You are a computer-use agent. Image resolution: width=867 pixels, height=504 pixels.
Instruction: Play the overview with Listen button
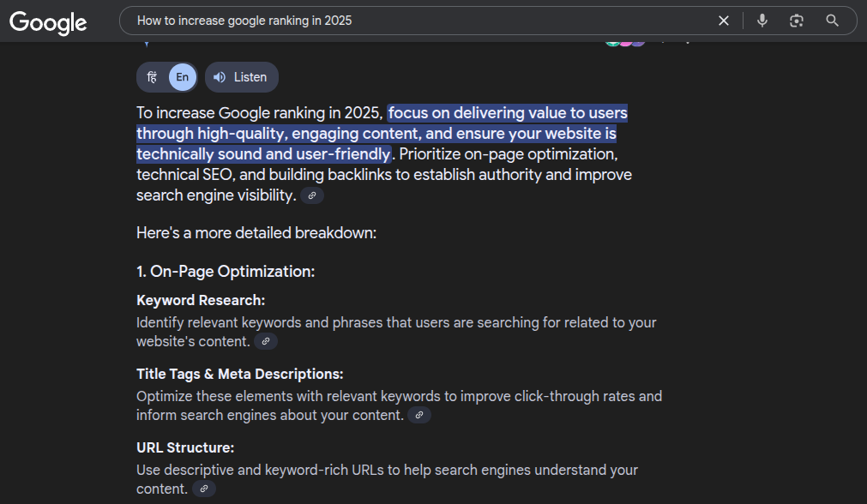241,77
